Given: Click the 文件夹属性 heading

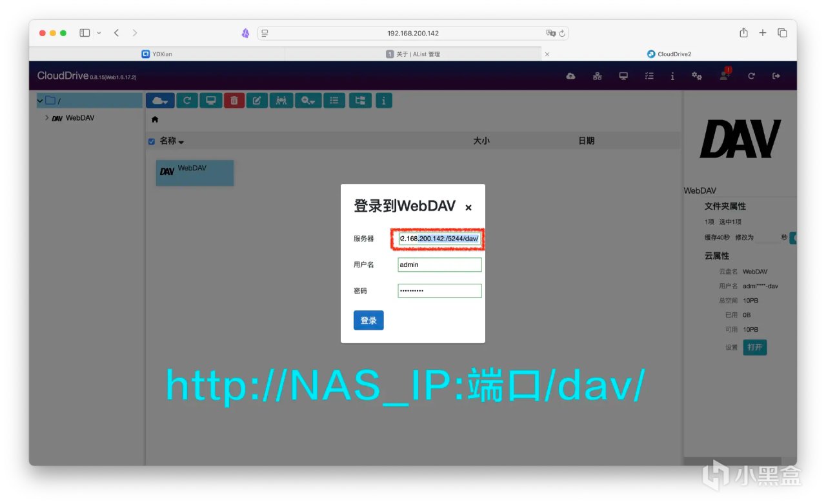Looking at the screenshot, I should pyautogui.click(x=725, y=207).
